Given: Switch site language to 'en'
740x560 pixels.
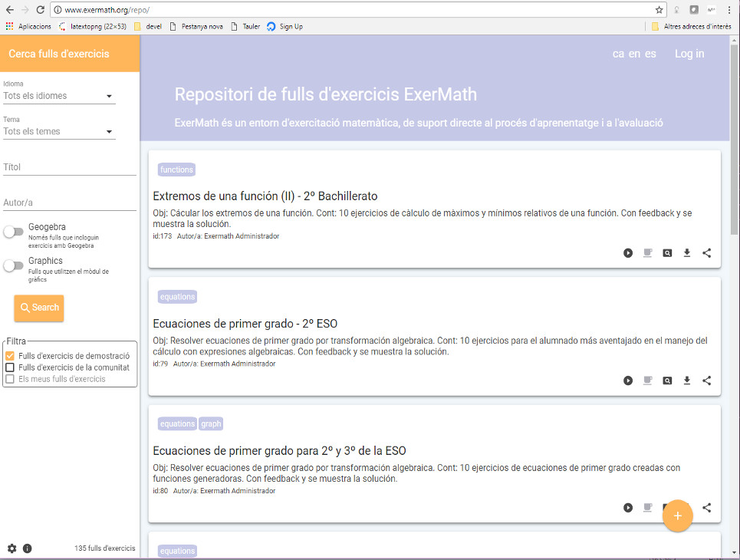Looking at the screenshot, I should (x=634, y=54).
